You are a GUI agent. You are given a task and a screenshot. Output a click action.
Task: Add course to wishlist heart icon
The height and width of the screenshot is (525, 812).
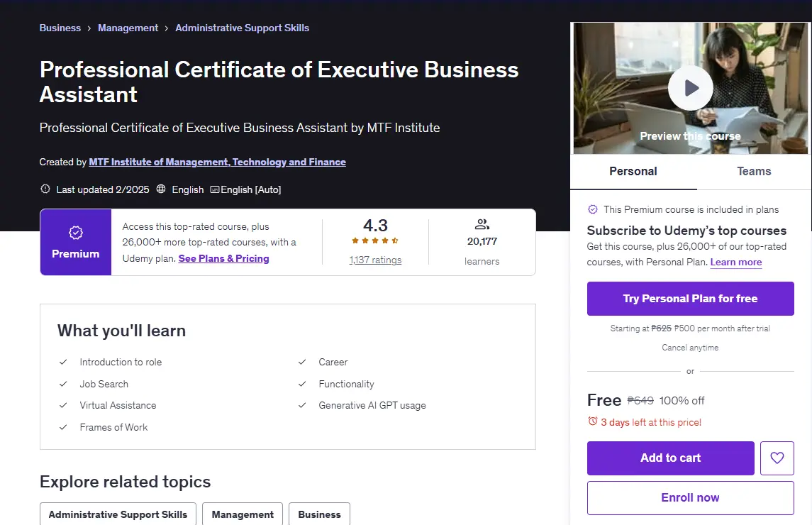[777, 458]
